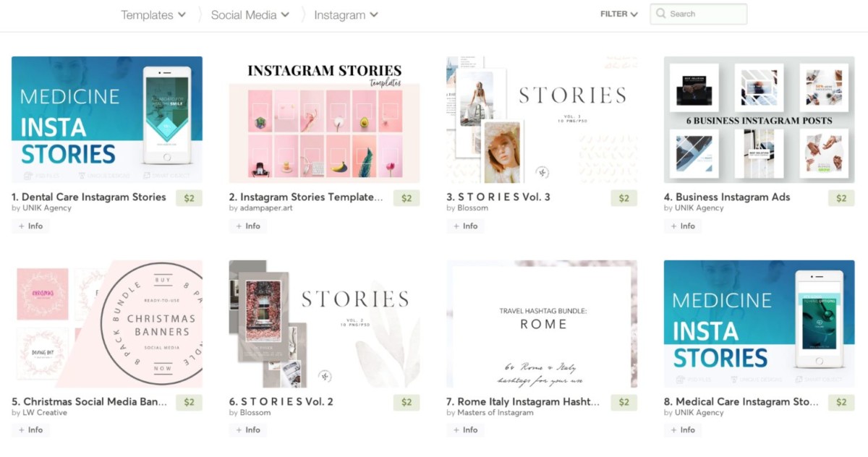The width and height of the screenshot is (868, 457).
Task: Open the Christmas Banners thumbnail
Action: tap(107, 324)
